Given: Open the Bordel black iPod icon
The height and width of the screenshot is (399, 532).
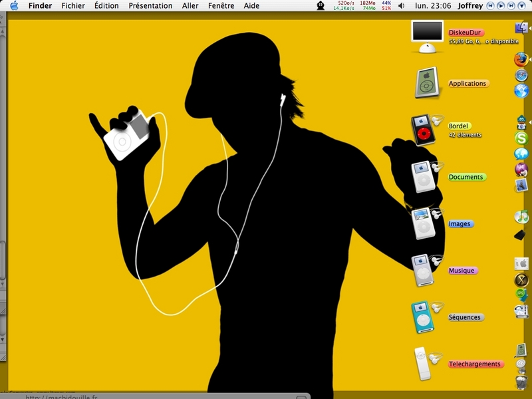Looking at the screenshot, I should point(424,130).
